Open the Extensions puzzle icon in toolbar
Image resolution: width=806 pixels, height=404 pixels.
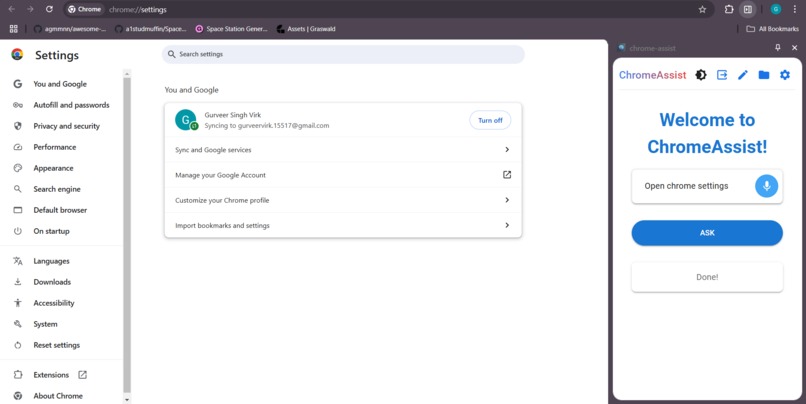pos(728,9)
